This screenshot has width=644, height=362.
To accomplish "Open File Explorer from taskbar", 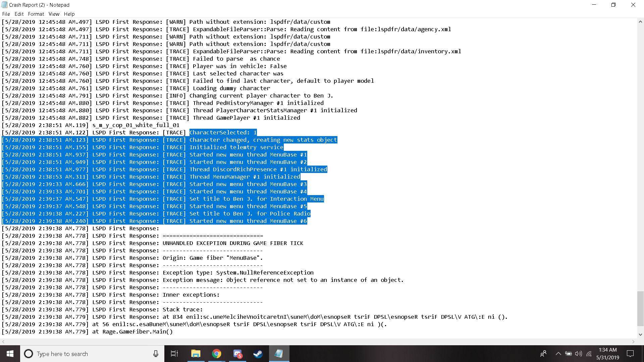I will coord(196,354).
